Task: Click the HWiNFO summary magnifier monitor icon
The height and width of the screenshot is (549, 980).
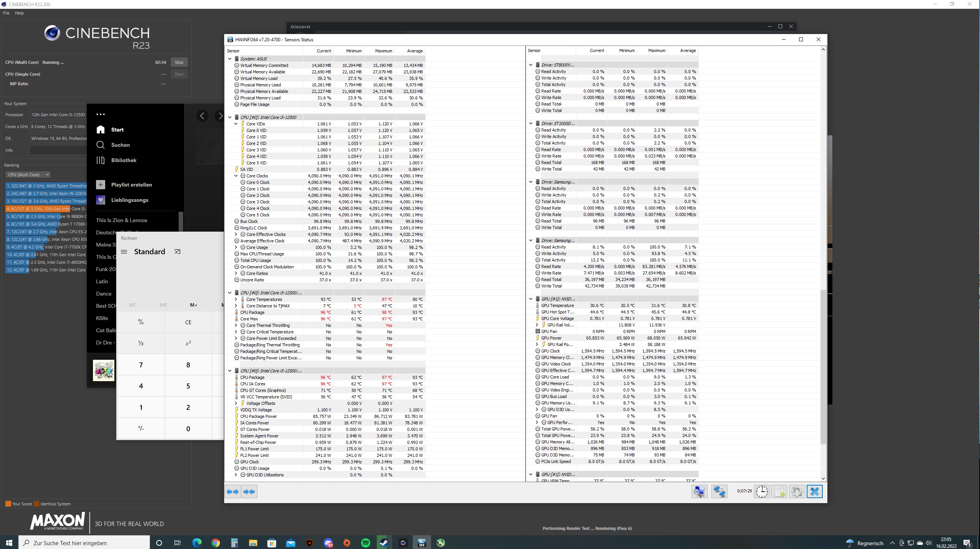Action: (699, 492)
